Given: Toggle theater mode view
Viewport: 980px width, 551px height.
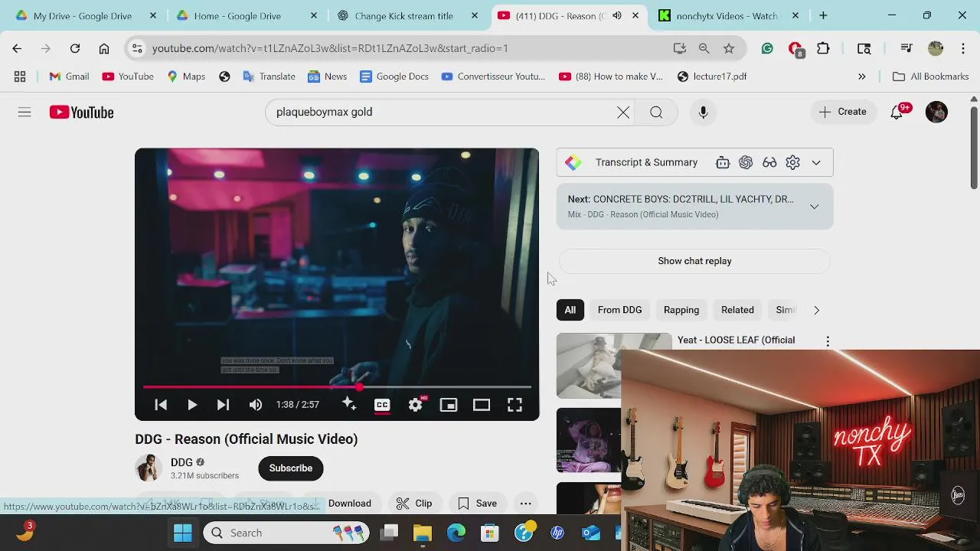Looking at the screenshot, I should coord(482,405).
